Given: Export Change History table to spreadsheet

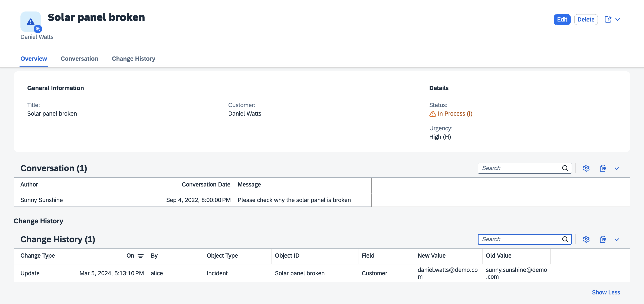Looking at the screenshot, I should [603, 239].
